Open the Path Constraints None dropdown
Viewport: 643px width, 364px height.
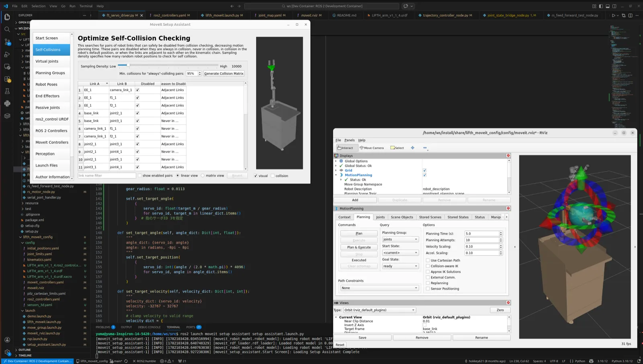pyautogui.click(x=379, y=288)
